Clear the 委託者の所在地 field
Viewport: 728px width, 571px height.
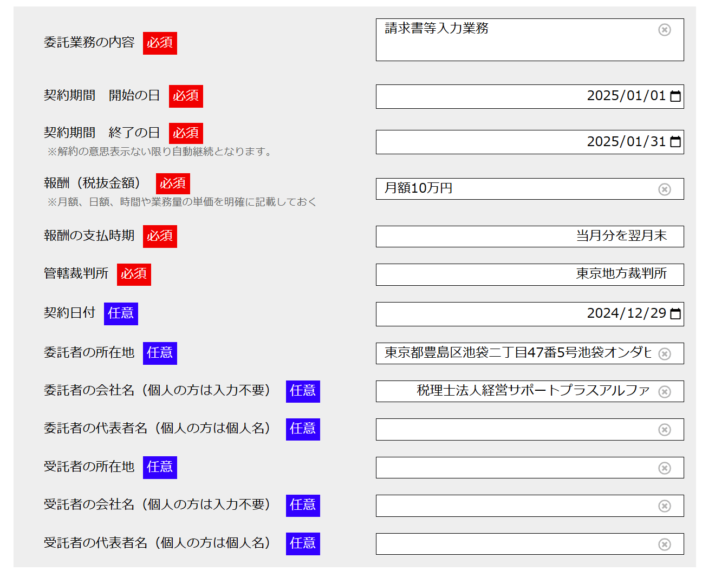[x=665, y=353]
